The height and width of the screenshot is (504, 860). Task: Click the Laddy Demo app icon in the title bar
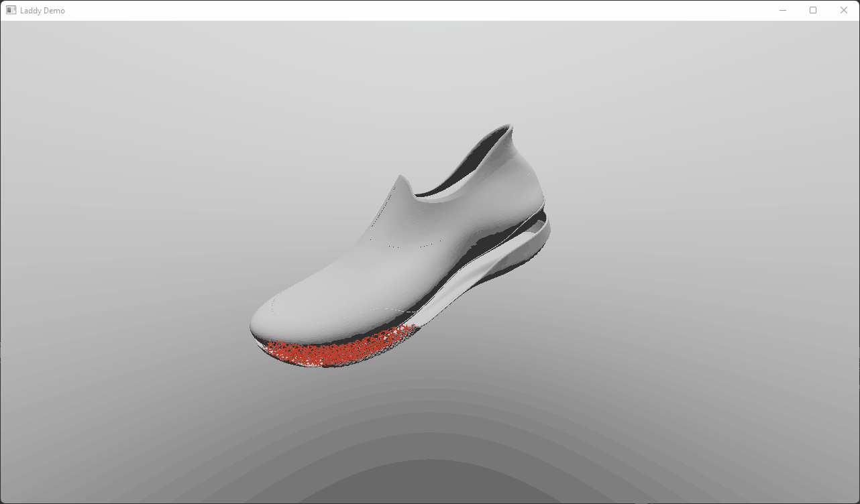coord(11,10)
